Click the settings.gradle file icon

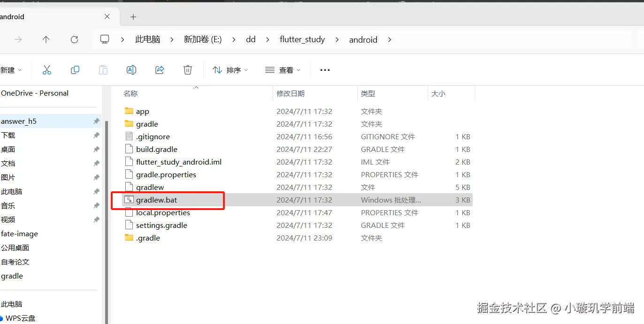pyautogui.click(x=129, y=225)
